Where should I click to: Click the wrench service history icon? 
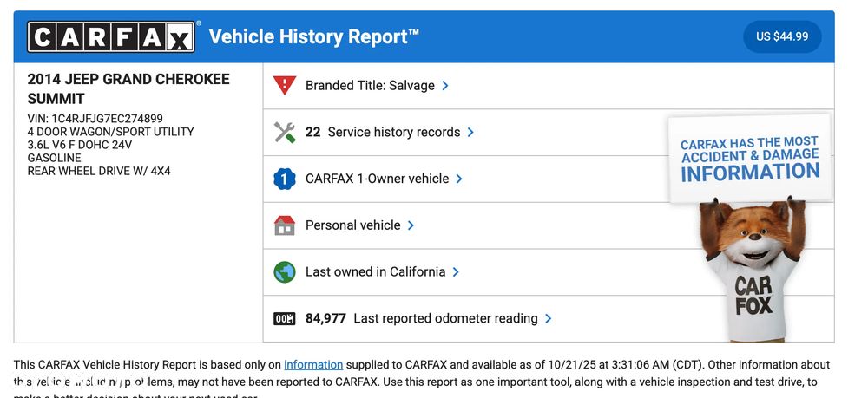point(285,133)
